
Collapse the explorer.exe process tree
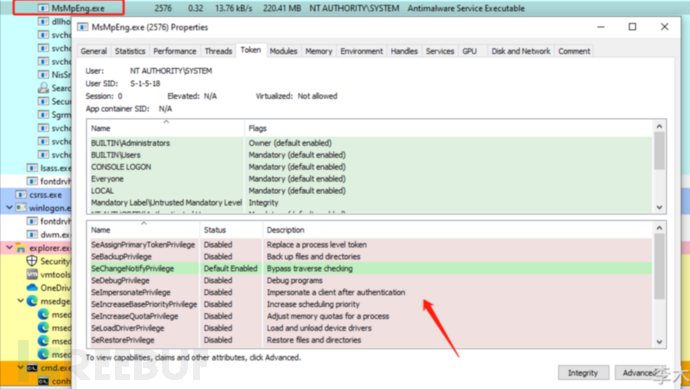9,247
